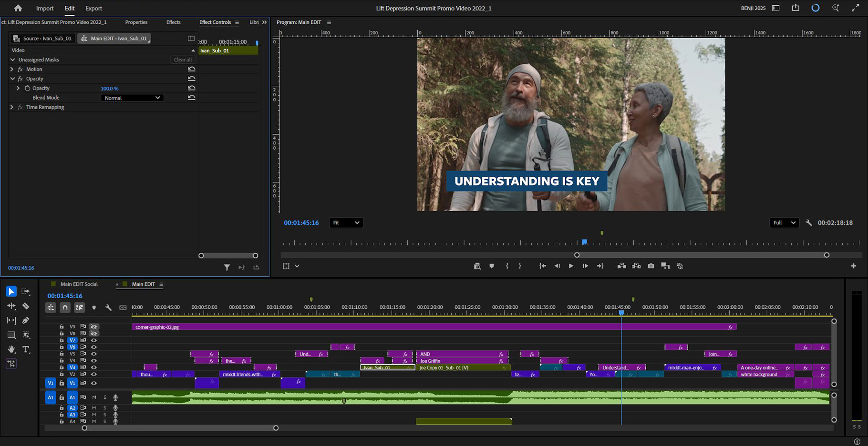Viewport: 868px width, 446px height.
Task: Play the sequence in Program Monitor
Action: coord(570,266)
